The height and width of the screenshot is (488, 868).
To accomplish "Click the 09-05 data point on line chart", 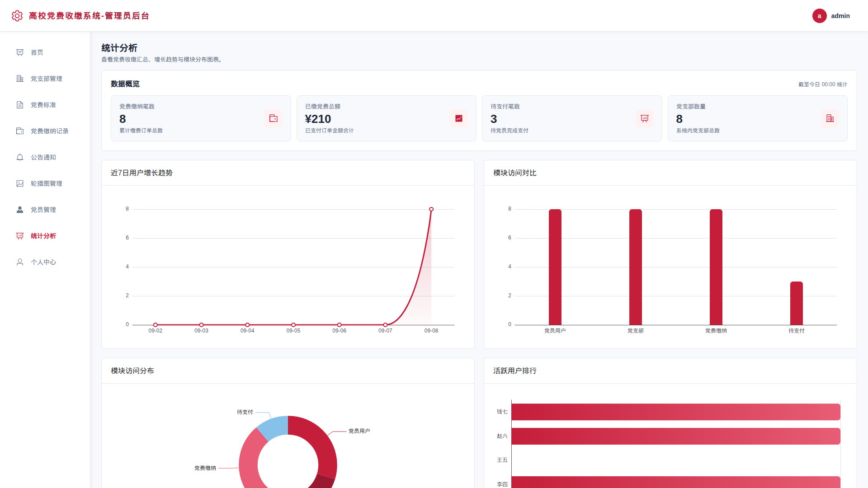I will pyautogui.click(x=293, y=325).
